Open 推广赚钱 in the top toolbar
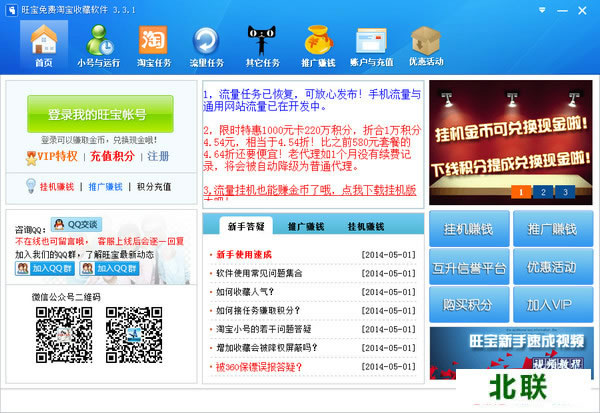This screenshot has height=413, width=600. click(318, 44)
